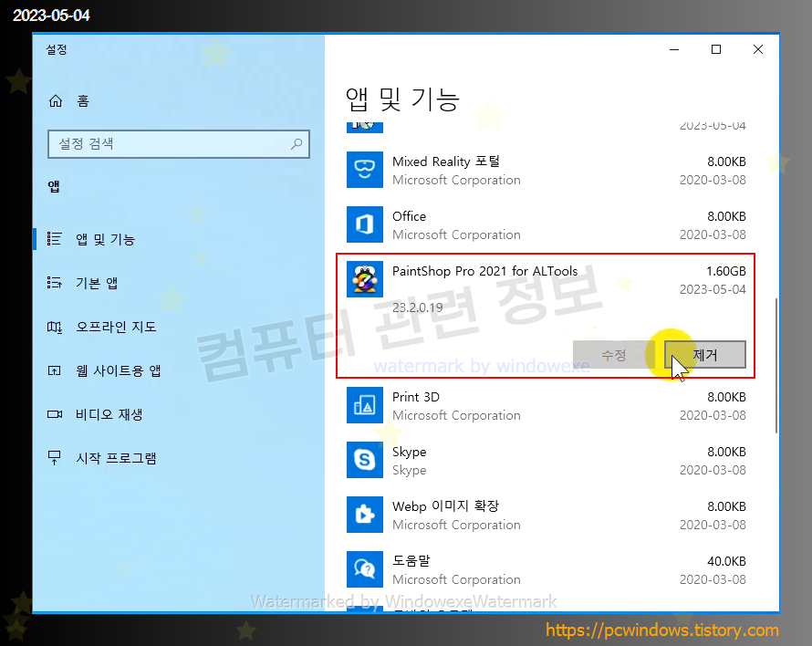Click the search magnifier icon in settings search

click(297, 143)
